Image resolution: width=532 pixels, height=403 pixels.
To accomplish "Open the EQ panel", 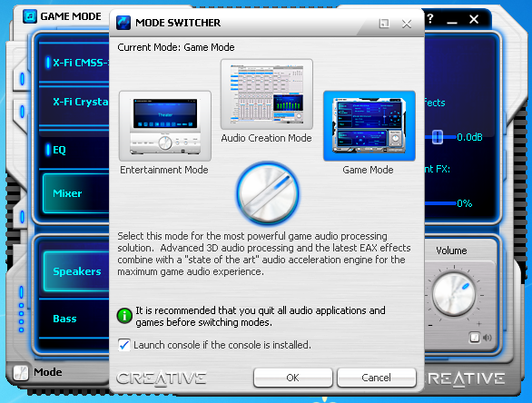I will 74,150.
